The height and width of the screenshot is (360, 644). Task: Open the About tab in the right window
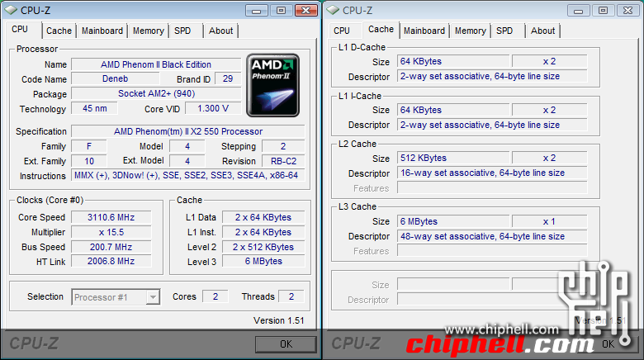542,31
